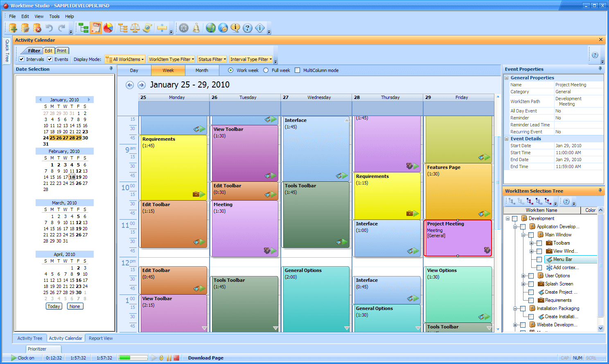609x364 pixels.
Task: Click the green tree-view icon in the toolbar
Action: click(x=84, y=28)
